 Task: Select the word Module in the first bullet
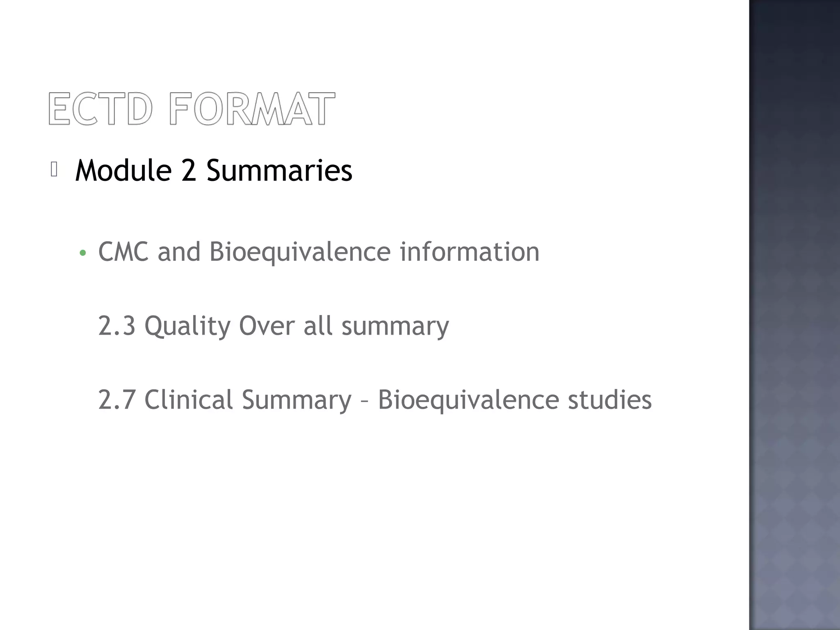123,170
